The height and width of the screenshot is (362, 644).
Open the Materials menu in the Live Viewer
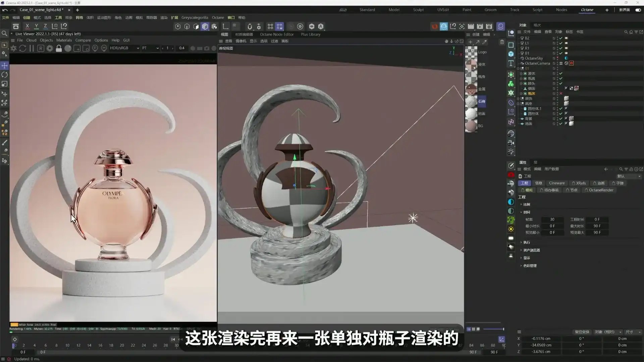coord(64,40)
